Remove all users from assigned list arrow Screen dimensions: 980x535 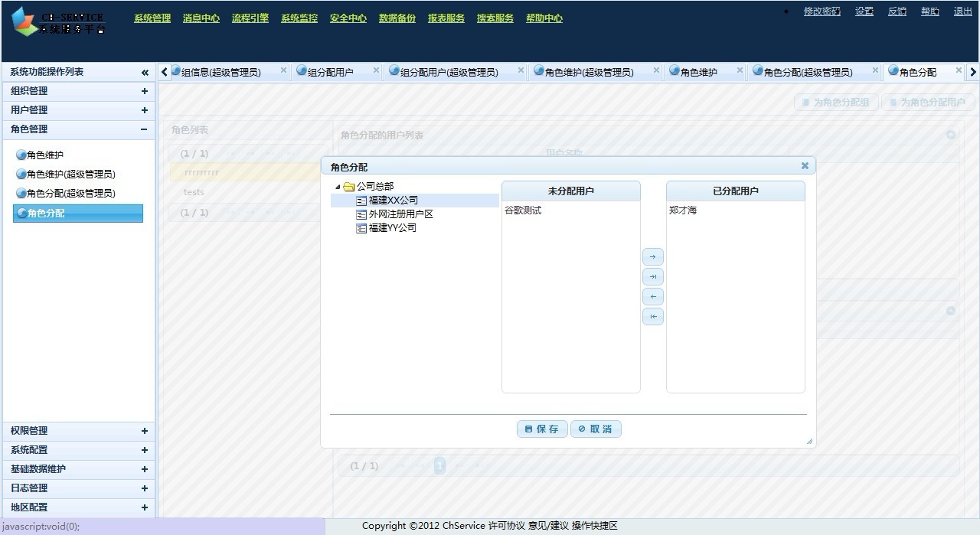(x=652, y=316)
